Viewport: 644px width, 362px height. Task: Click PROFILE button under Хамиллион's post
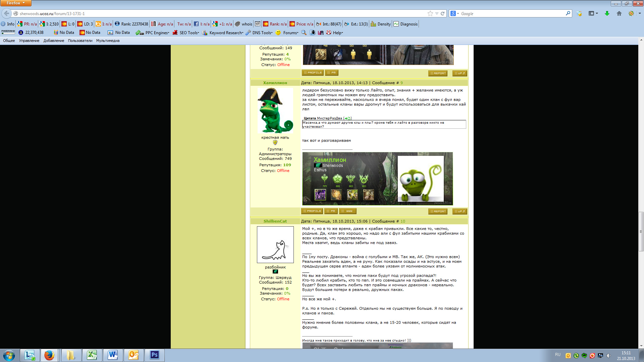[x=312, y=211]
